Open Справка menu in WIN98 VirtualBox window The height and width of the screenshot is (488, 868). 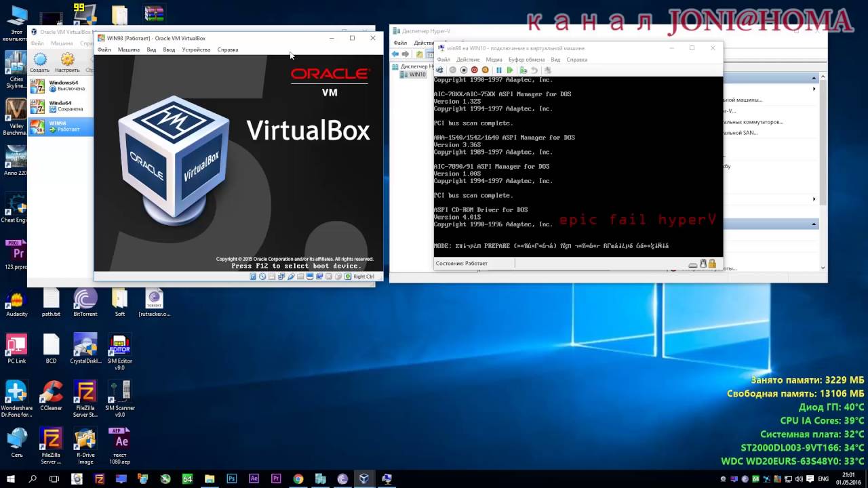pos(228,49)
